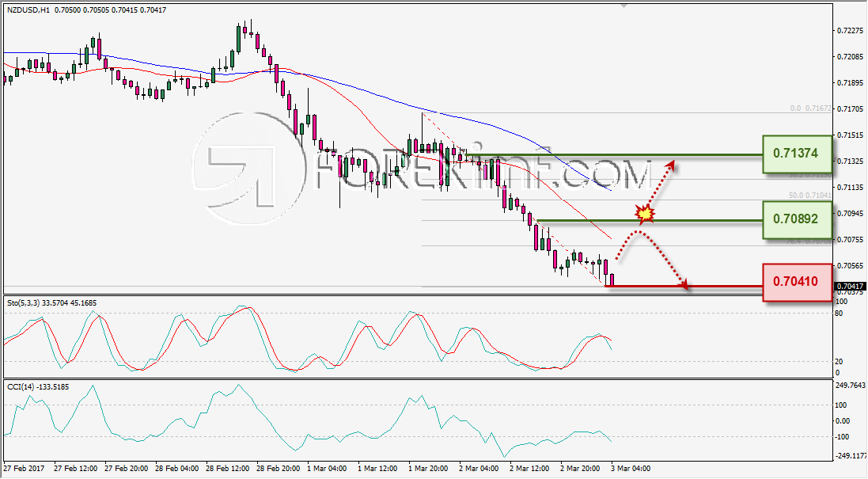The height and width of the screenshot is (479, 868).
Task: Click the 1 Mar 04:00 time label
Action: [328, 469]
